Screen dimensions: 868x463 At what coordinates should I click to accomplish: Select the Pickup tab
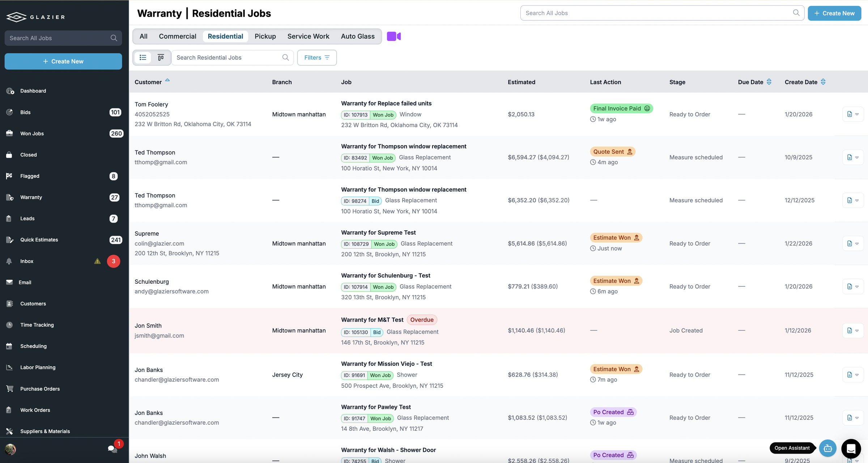pyautogui.click(x=265, y=37)
